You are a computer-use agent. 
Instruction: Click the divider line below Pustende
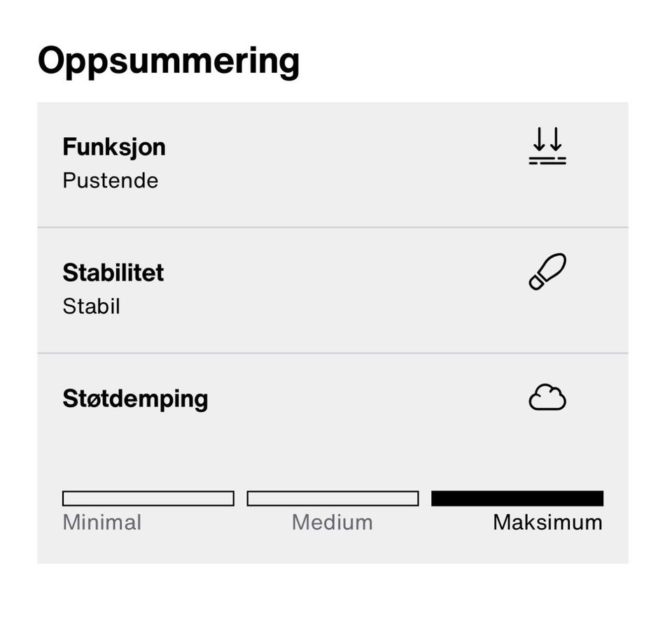click(x=332, y=227)
